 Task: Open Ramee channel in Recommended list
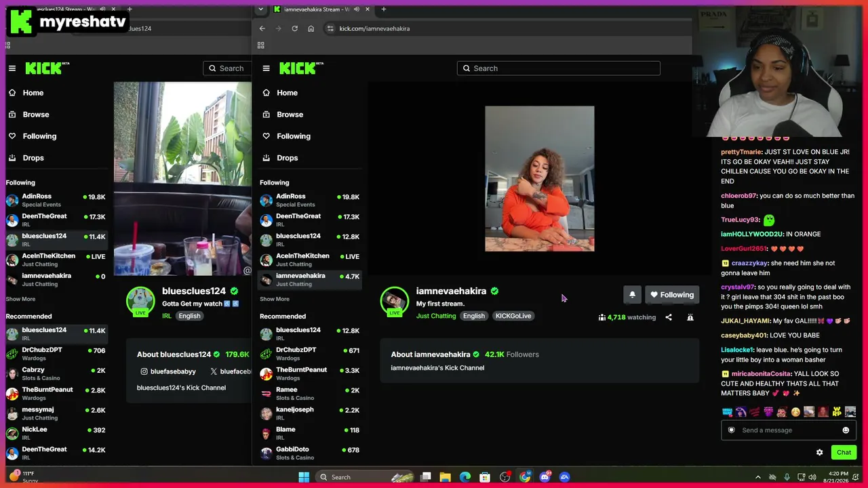click(310, 393)
